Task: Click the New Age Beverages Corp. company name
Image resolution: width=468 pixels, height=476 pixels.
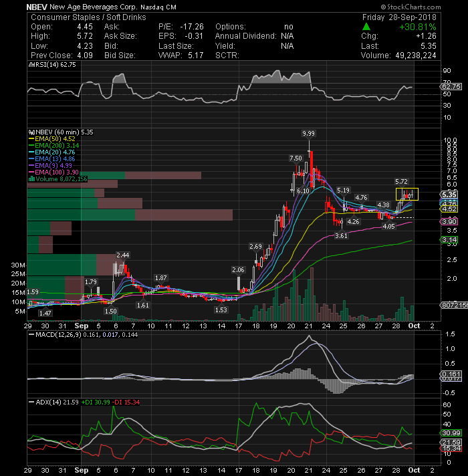Action: click(93, 7)
